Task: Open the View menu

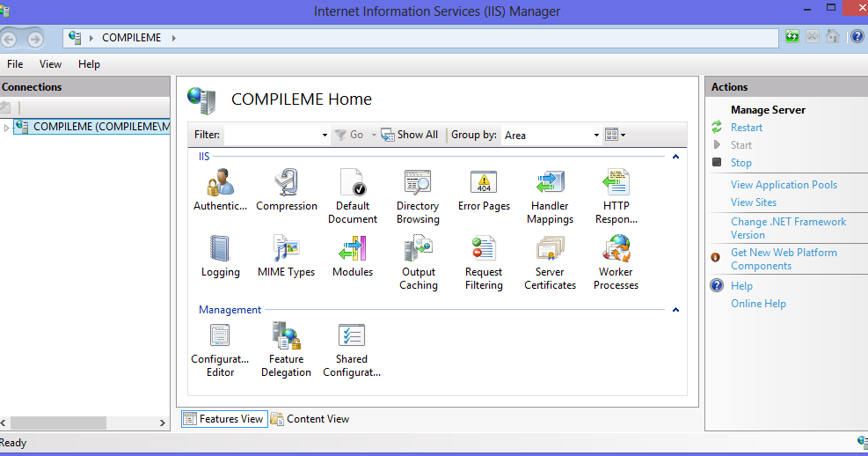Action: click(50, 64)
